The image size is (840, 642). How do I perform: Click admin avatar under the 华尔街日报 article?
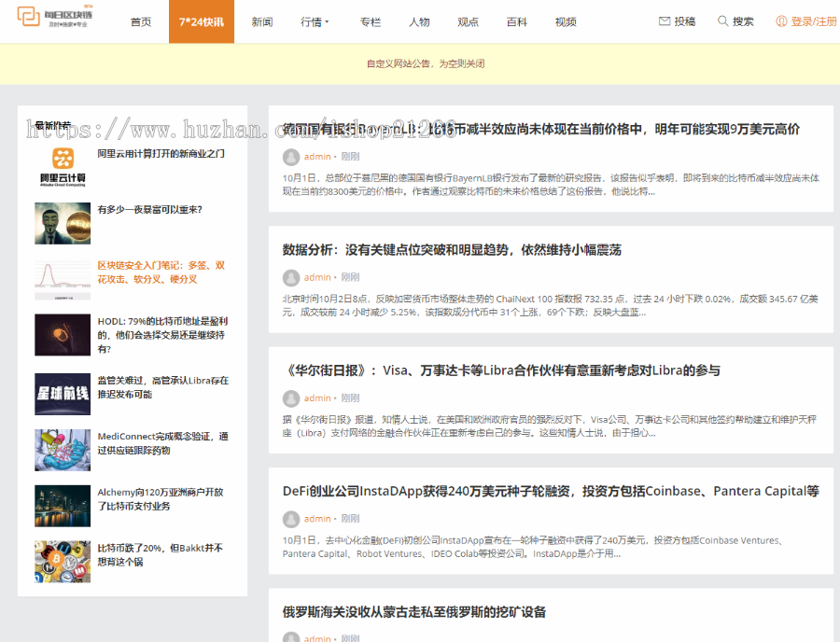(x=290, y=398)
